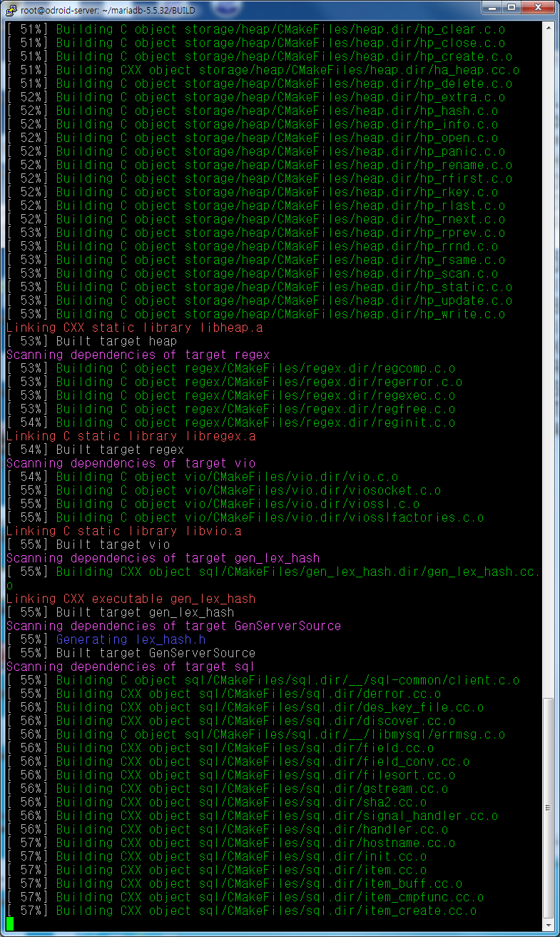
Task: Click the 'Scanning dependencies of target regex' line
Action: (x=138, y=355)
